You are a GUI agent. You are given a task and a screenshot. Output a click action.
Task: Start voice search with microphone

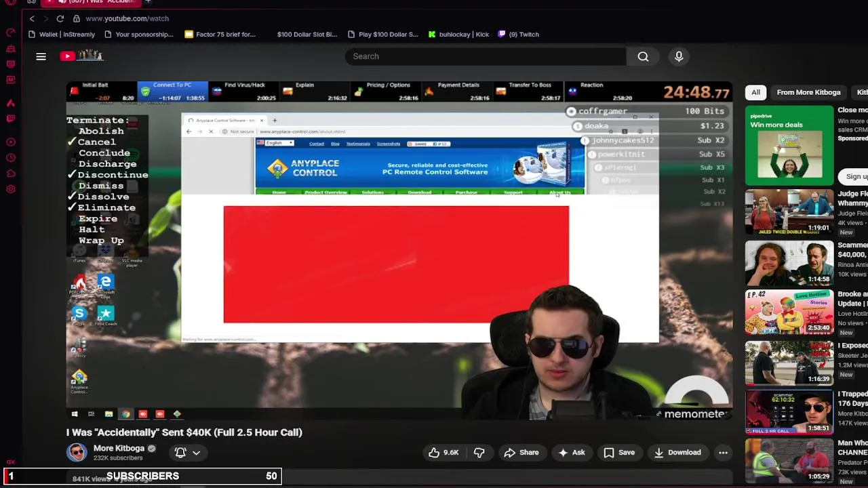679,56
